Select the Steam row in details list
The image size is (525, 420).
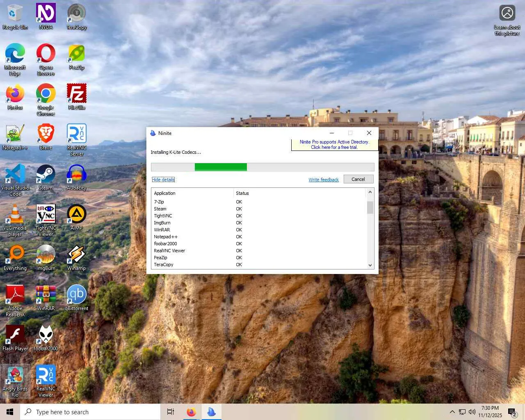coord(258,209)
